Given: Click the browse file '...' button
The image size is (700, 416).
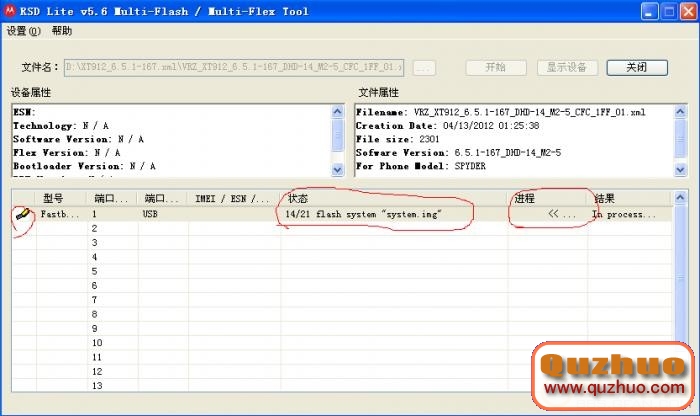Looking at the screenshot, I should 424,68.
